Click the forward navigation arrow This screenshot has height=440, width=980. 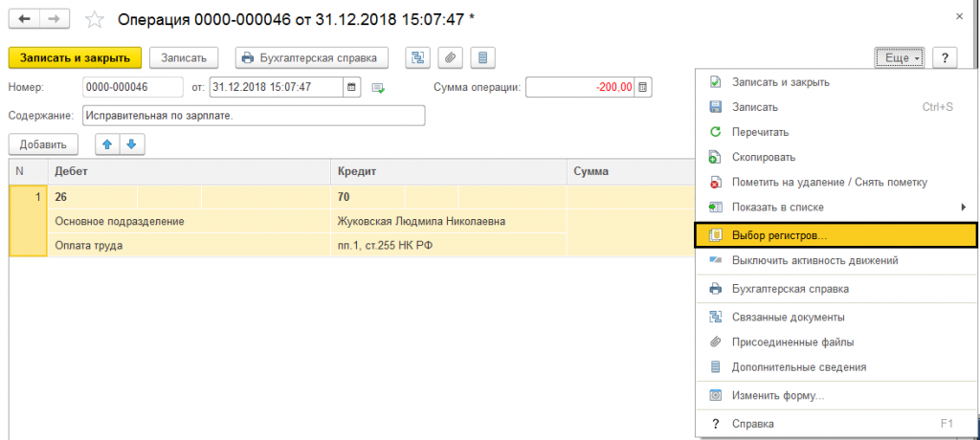coord(55,18)
